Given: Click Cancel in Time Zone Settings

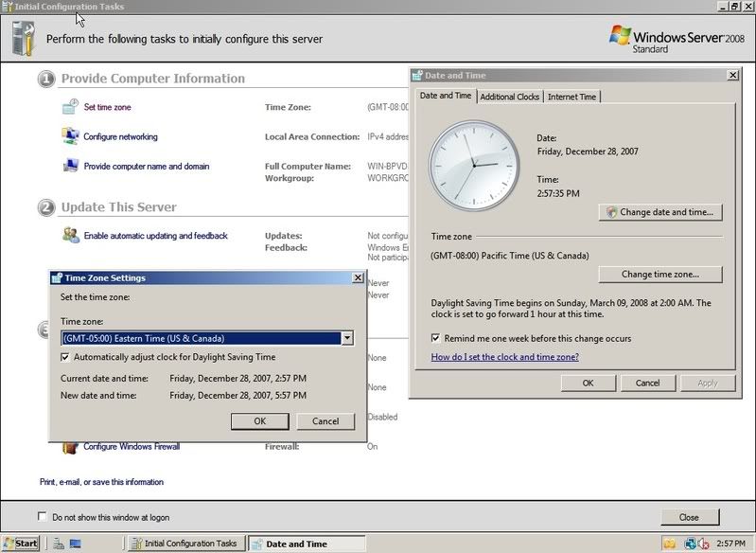Looking at the screenshot, I should click(325, 421).
